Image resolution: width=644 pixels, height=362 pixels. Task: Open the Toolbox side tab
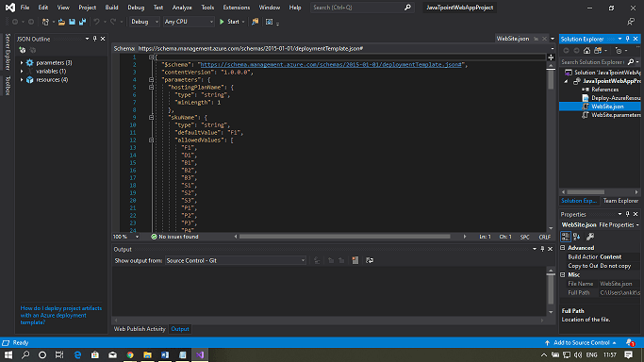coord(8,86)
